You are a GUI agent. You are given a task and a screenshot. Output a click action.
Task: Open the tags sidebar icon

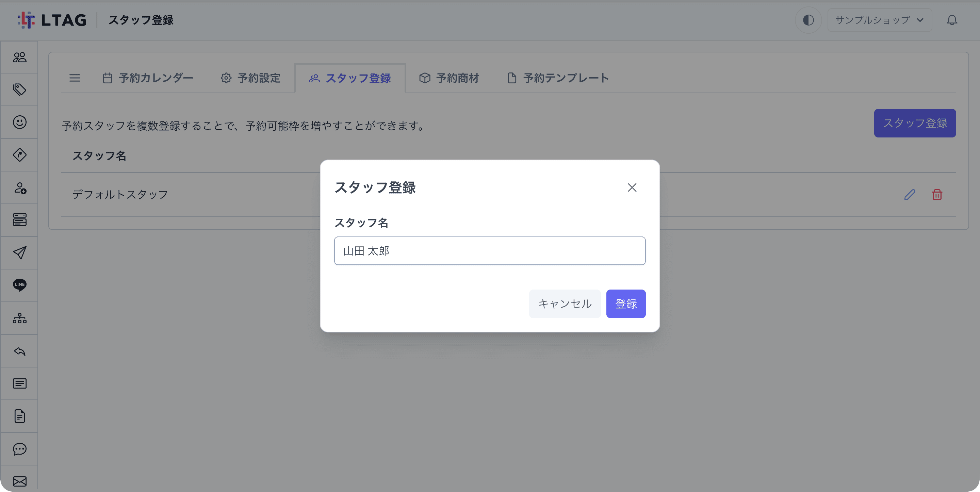[x=19, y=90]
